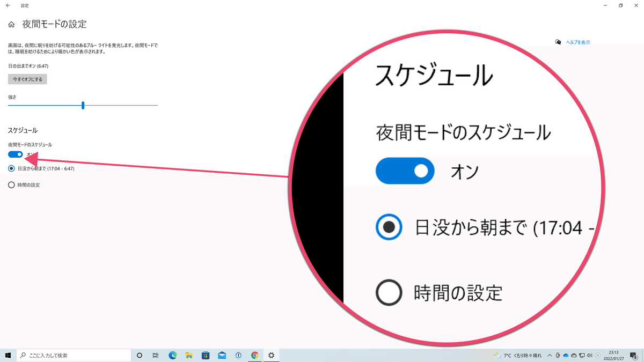
Task: Click the スケジュール section heading
Action: [x=23, y=130]
